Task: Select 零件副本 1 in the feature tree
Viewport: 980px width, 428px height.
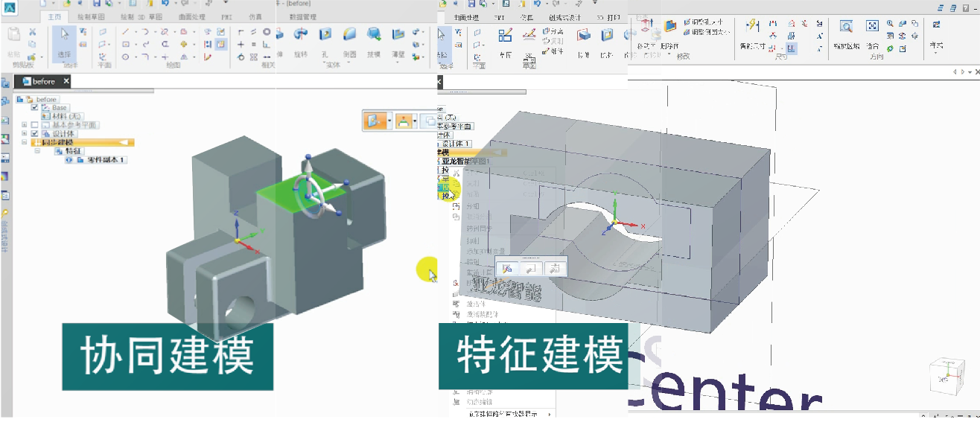Action: (x=106, y=160)
